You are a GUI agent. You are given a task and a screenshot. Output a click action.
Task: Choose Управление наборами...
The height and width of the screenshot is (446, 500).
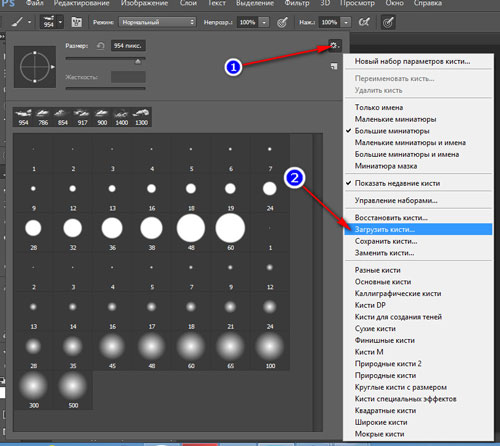(x=418, y=201)
